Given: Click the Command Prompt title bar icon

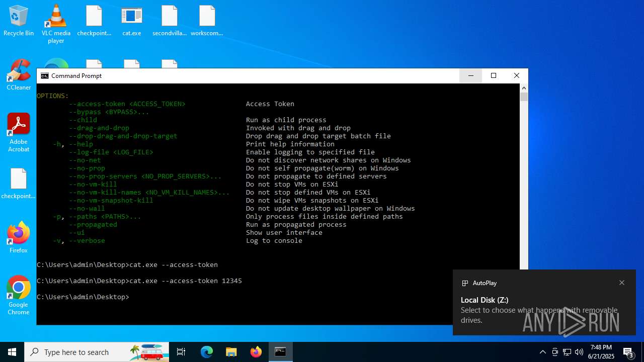Looking at the screenshot, I should tap(45, 76).
